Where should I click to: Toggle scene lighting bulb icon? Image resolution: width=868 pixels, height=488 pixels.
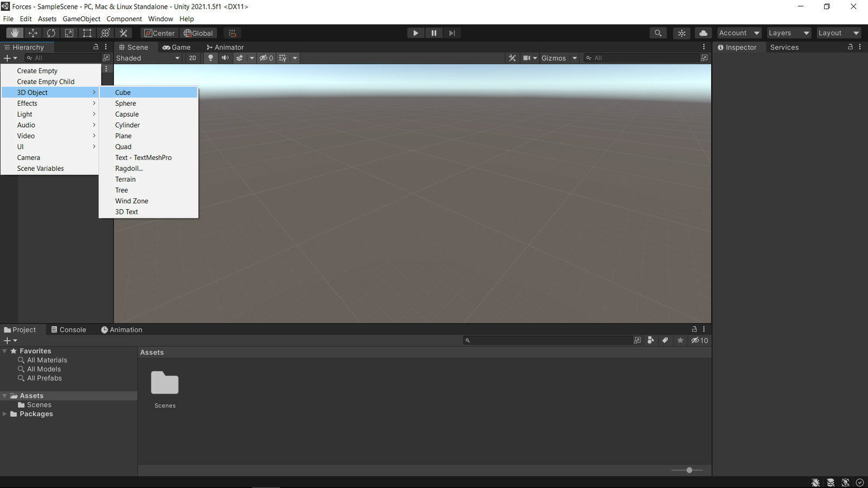pos(210,58)
